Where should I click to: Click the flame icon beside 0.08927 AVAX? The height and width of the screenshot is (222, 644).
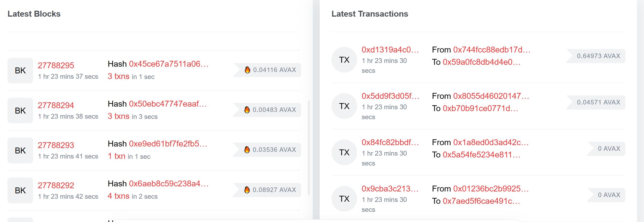247,190
